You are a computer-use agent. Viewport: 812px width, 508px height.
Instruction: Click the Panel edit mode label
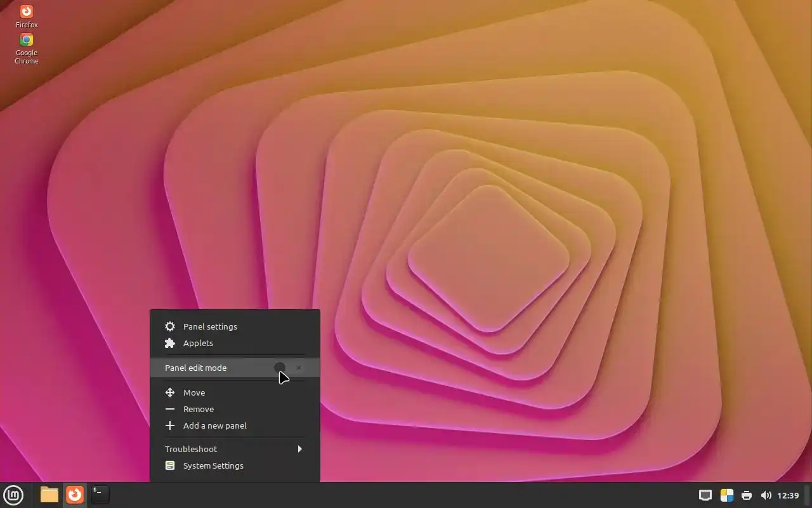(195, 368)
